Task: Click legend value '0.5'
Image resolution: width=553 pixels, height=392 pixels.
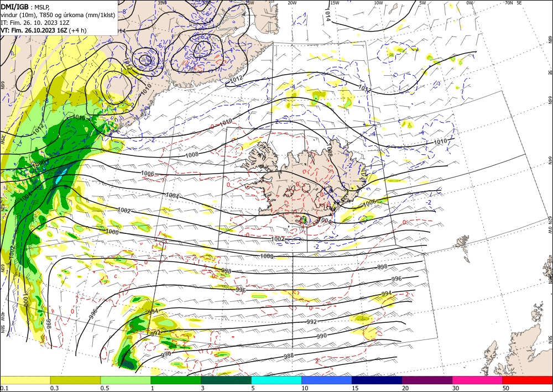Action: point(105,388)
